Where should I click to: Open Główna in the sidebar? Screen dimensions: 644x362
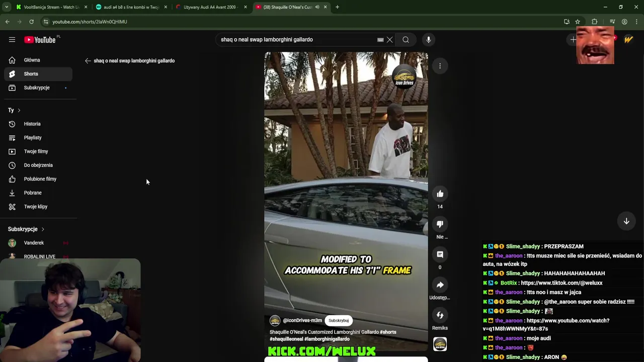click(x=38, y=60)
